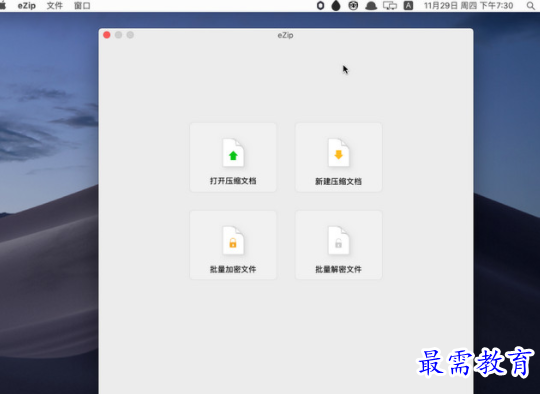The width and height of the screenshot is (540, 394).
Task: Click the hat-shaped menu bar icon
Action: pos(371,6)
